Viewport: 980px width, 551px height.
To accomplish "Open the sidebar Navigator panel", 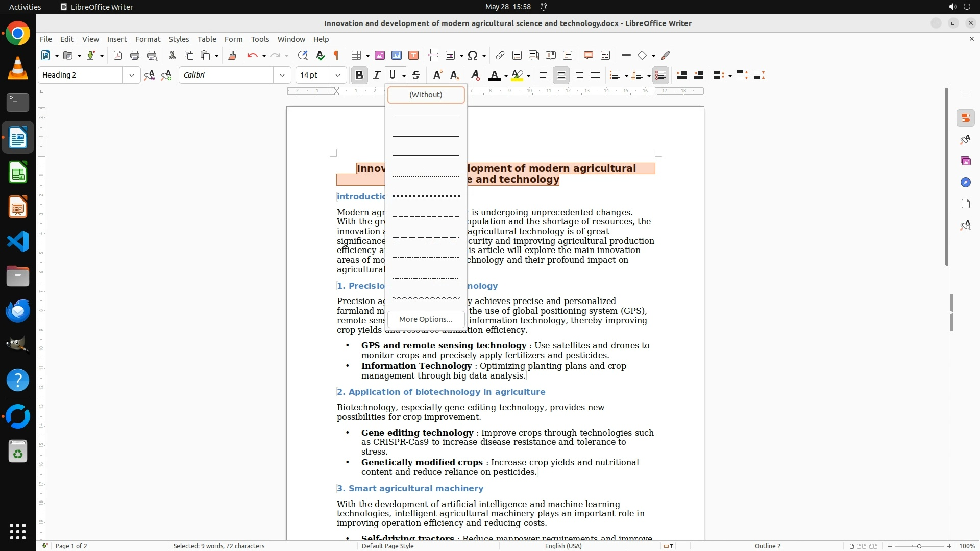I will pyautogui.click(x=965, y=182).
